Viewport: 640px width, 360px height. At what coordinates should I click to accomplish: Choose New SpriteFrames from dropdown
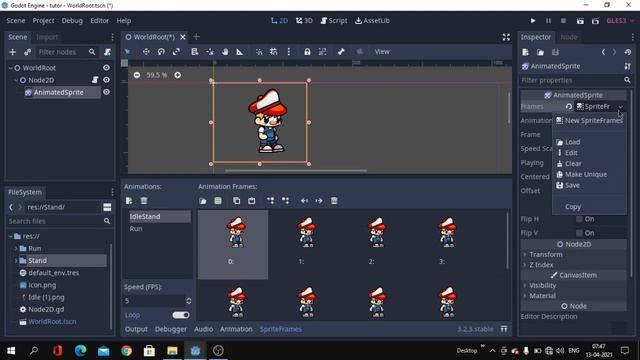589,120
